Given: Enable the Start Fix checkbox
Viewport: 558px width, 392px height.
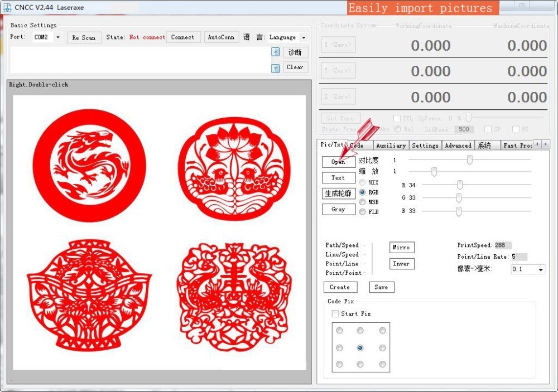Looking at the screenshot, I should (x=335, y=314).
